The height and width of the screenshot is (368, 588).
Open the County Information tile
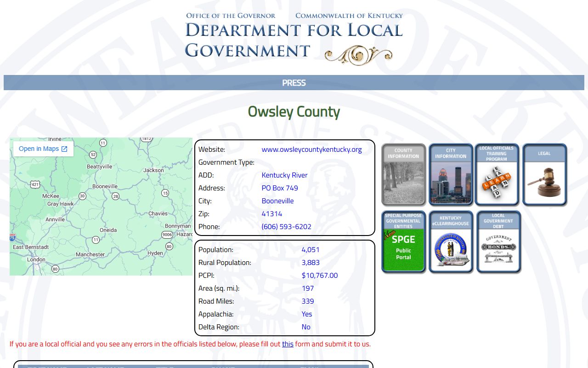(403, 174)
